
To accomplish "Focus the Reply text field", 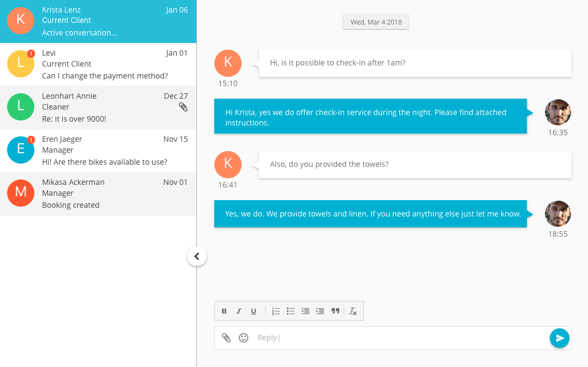I will coord(393,338).
